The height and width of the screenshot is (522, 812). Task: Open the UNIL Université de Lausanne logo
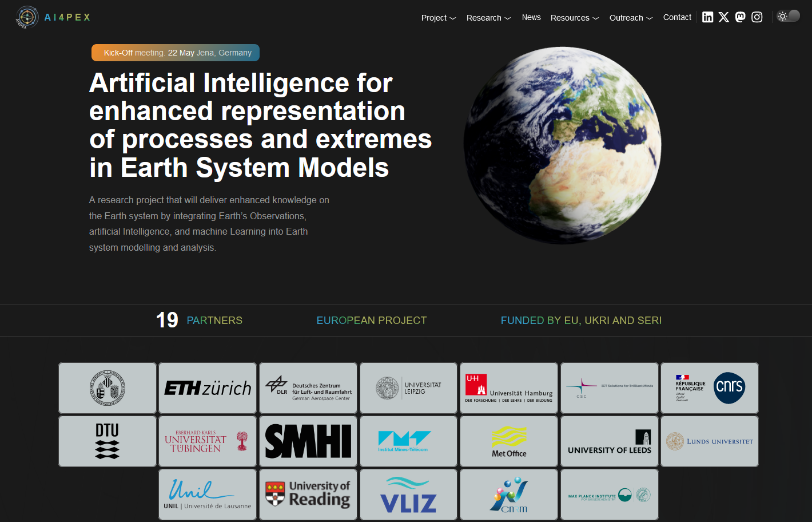[208, 495]
